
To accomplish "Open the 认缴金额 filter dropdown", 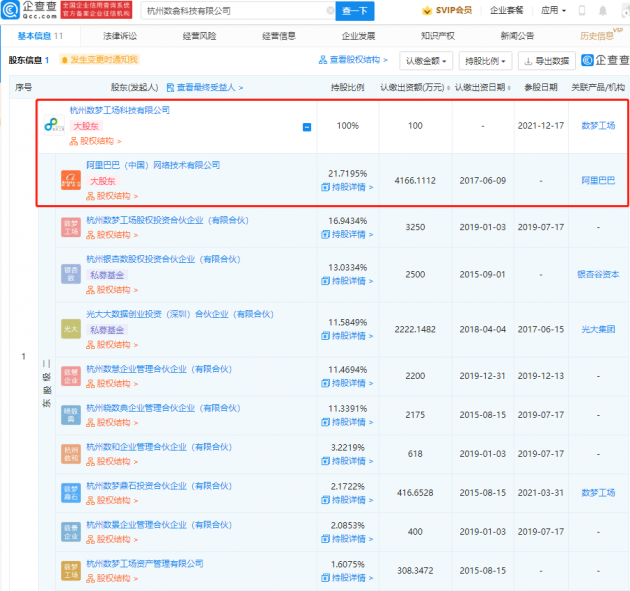I will [x=428, y=61].
